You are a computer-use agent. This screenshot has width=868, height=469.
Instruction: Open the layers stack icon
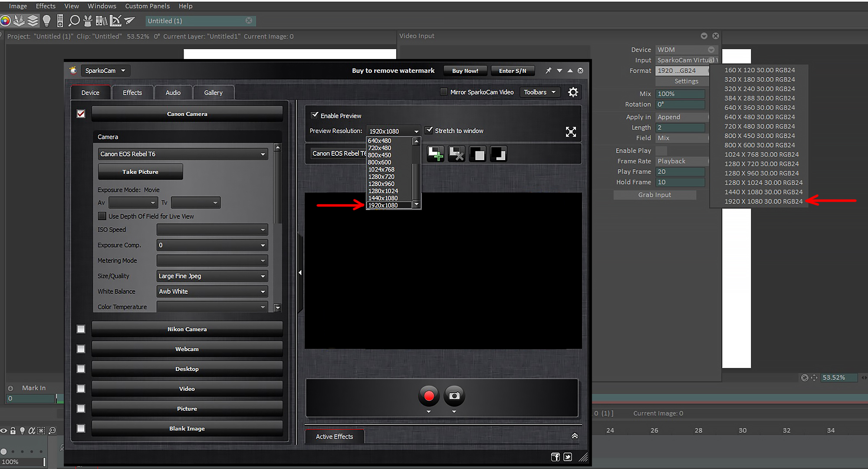[x=33, y=20]
